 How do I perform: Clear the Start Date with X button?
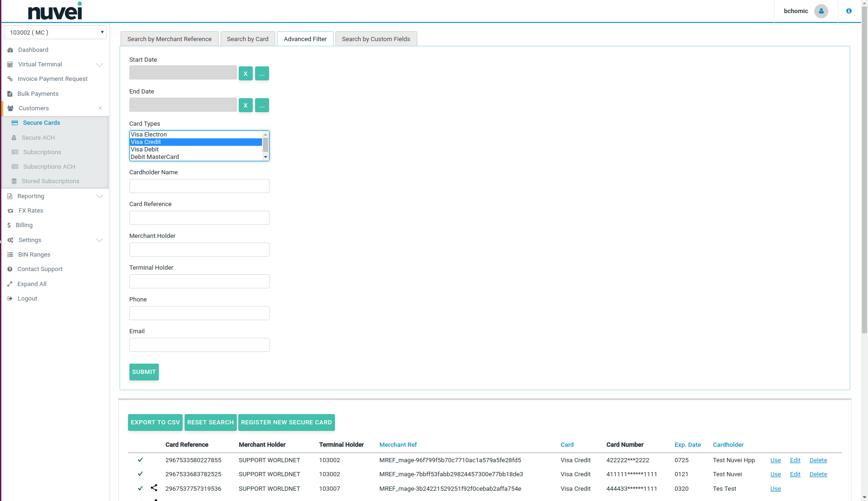[245, 73]
